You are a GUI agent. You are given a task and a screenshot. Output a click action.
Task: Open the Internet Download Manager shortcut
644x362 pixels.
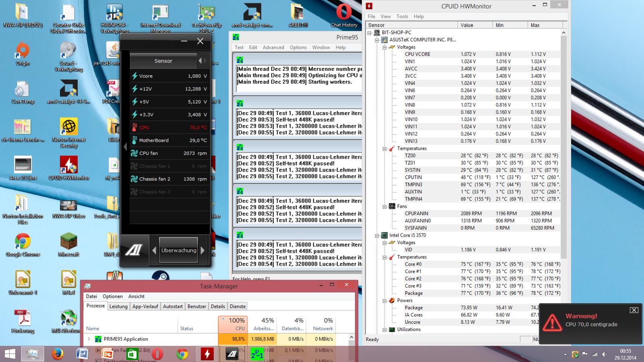point(160,18)
